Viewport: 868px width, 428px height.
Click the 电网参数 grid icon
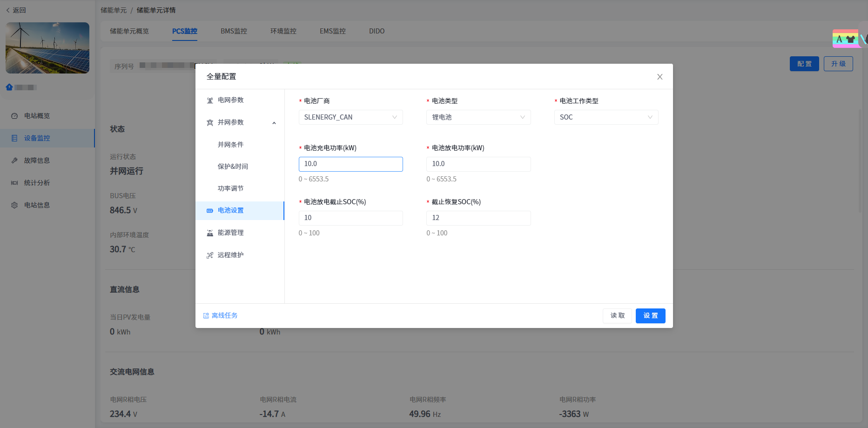210,100
